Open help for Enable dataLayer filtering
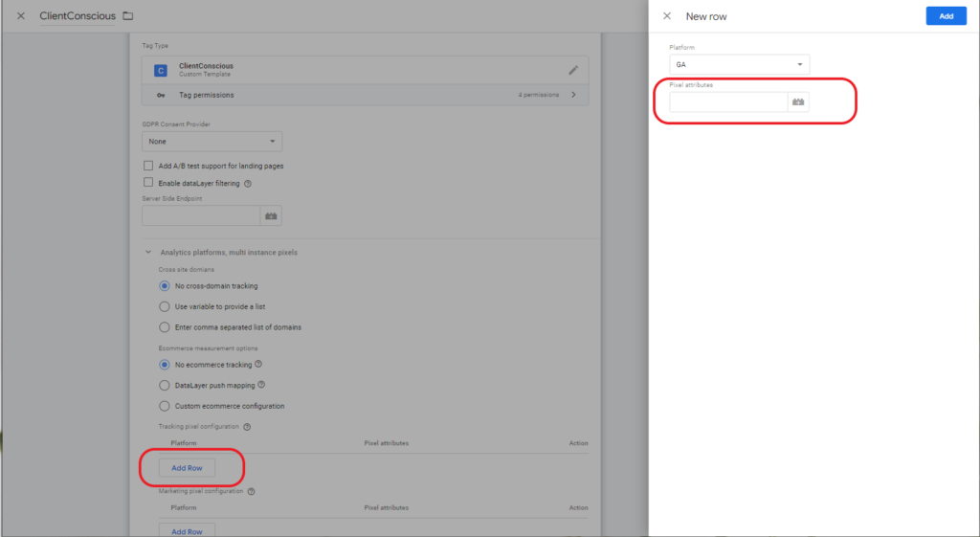The width and height of the screenshot is (980, 537). point(248,184)
